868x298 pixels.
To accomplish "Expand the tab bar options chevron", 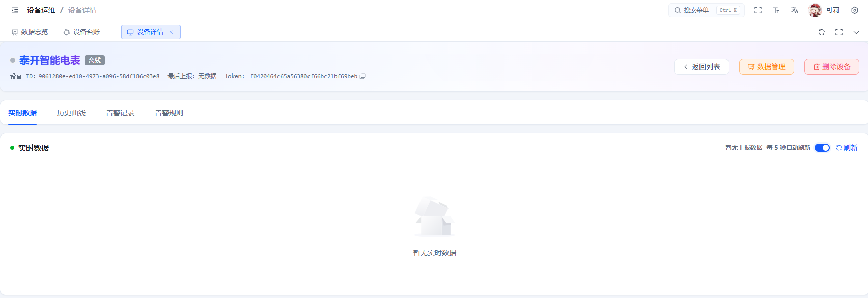I will 856,32.
